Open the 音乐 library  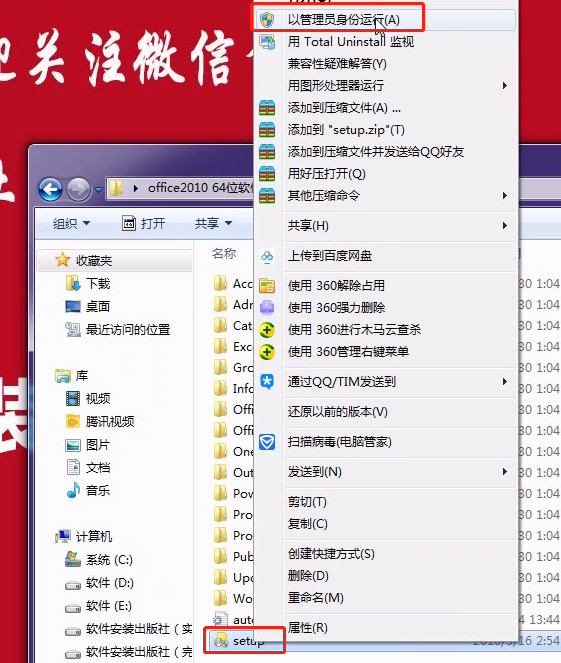coord(88,490)
